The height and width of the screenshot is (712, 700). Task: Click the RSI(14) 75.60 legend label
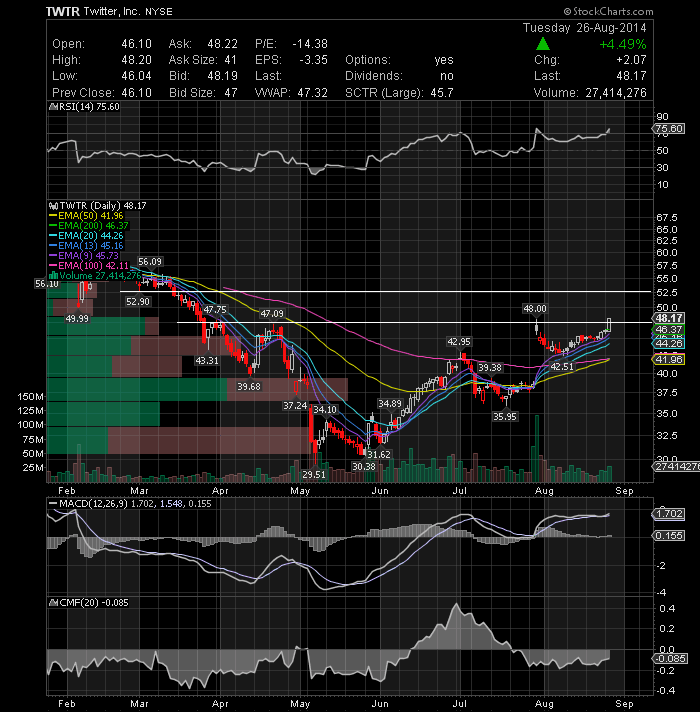tap(88, 107)
